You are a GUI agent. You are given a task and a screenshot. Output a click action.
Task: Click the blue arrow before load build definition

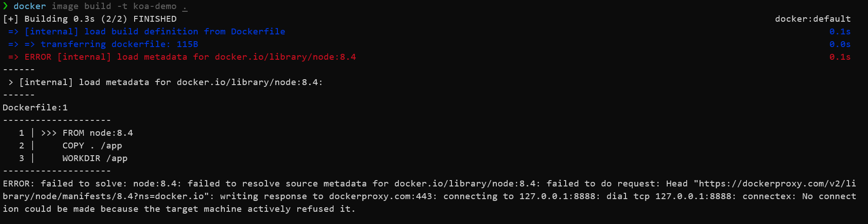[x=13, y=32]
